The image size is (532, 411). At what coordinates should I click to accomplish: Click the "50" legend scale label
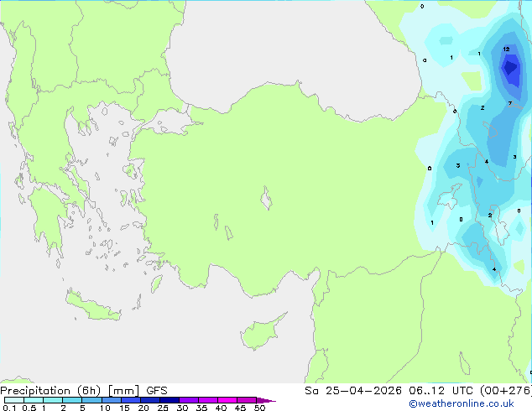(x=259, y=408)
